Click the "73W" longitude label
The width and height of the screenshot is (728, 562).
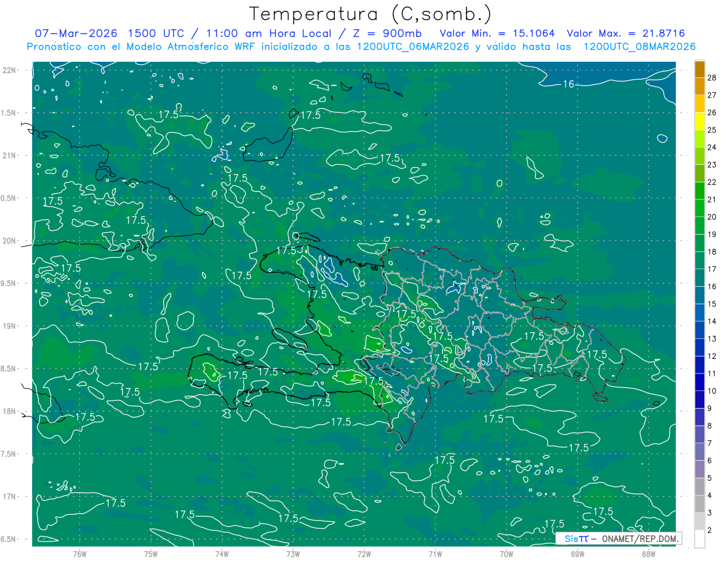(x=293, y=554)
